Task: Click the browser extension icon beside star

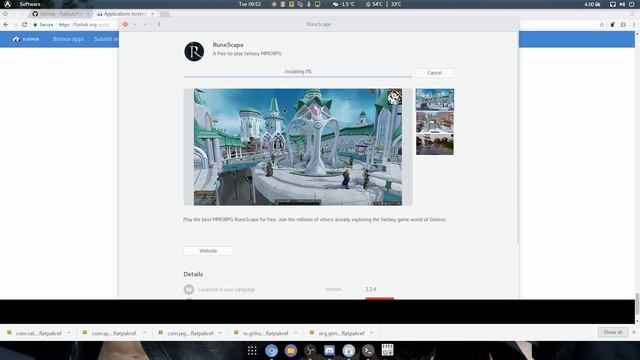Action: (x=613, y=24)
